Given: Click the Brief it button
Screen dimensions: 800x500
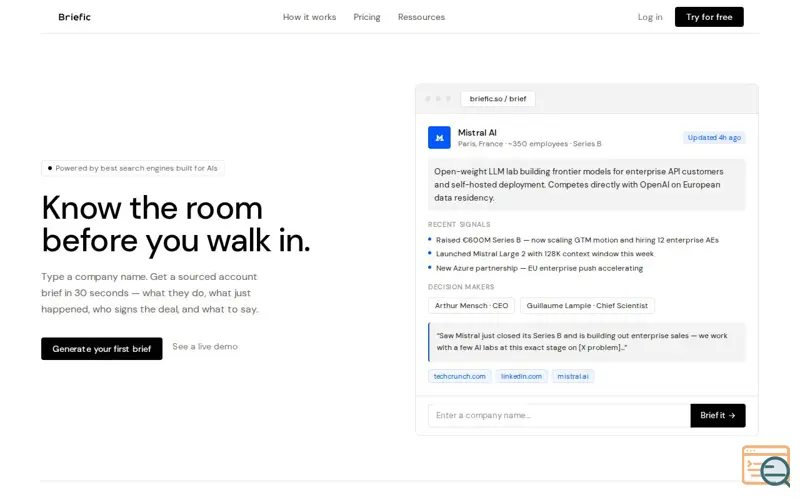Looking at the screenshot, I should [x=717, y=415].
